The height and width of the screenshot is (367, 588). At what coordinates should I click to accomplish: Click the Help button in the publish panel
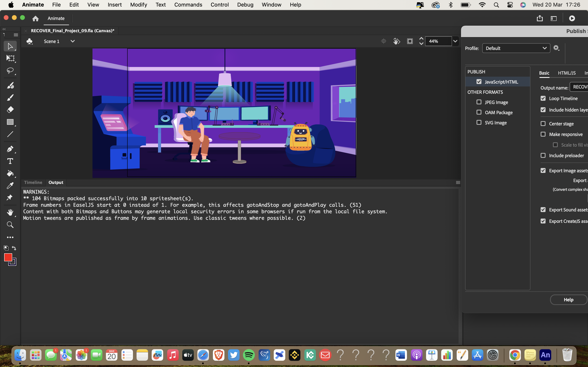point(568,300)
